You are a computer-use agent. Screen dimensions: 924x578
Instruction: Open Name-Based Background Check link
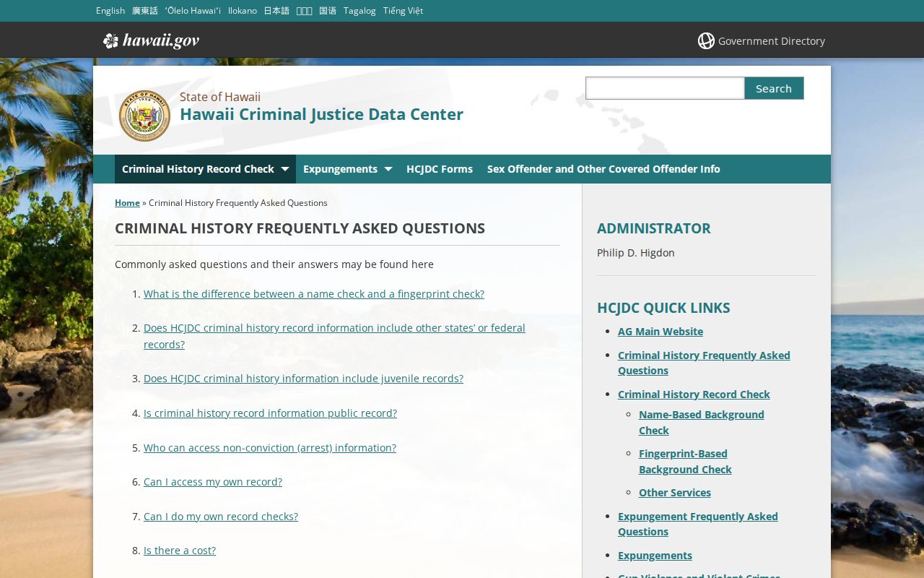click(x=701, y=423)
